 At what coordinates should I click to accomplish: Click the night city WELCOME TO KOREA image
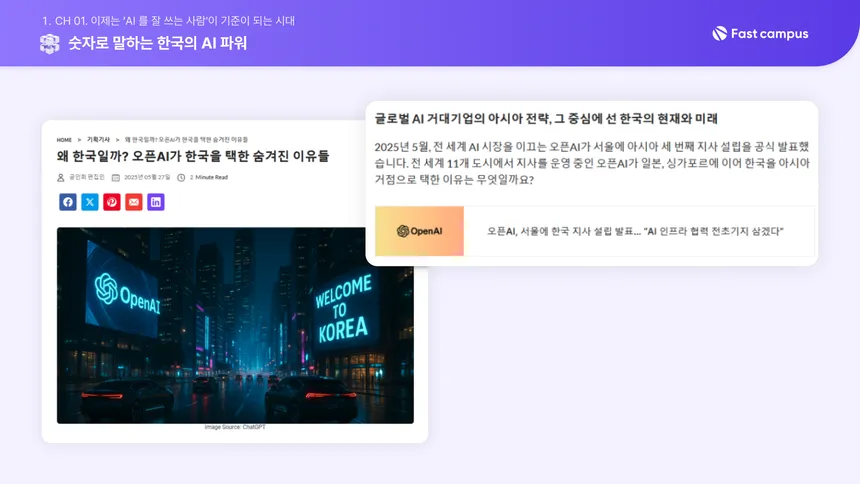235,325
